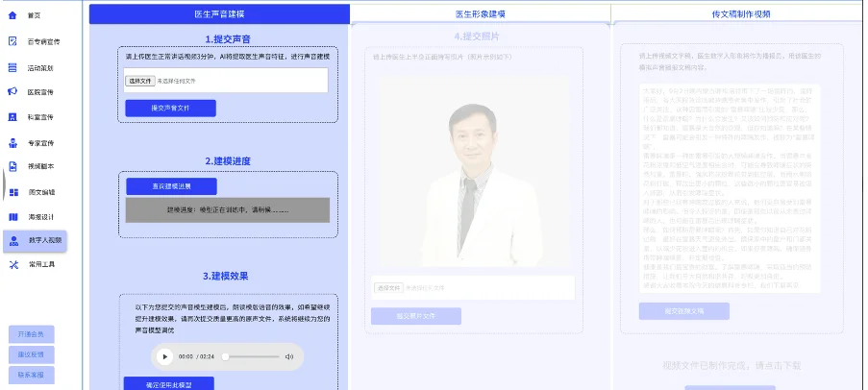Switch to 传文稿制作视频 tab
868x390 pixels.
(741, 14)
